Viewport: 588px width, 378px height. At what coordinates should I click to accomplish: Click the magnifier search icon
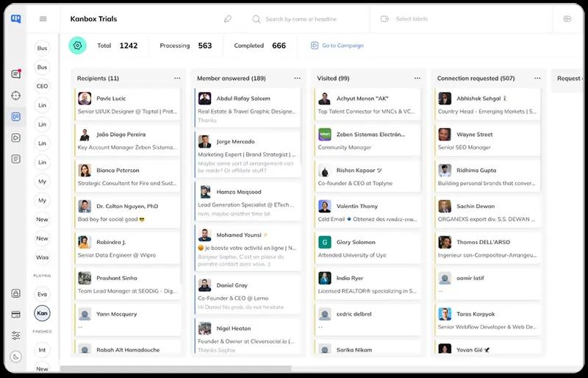(256, 19)
